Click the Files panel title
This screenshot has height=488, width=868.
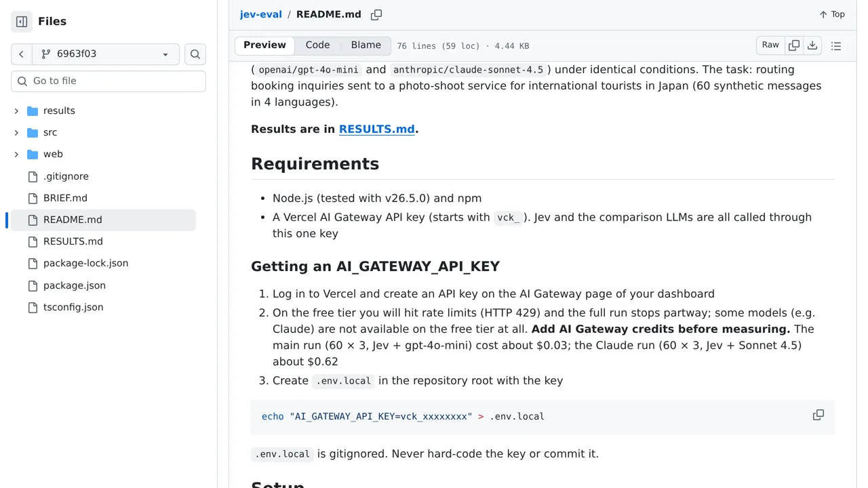(x=52, y=22)
